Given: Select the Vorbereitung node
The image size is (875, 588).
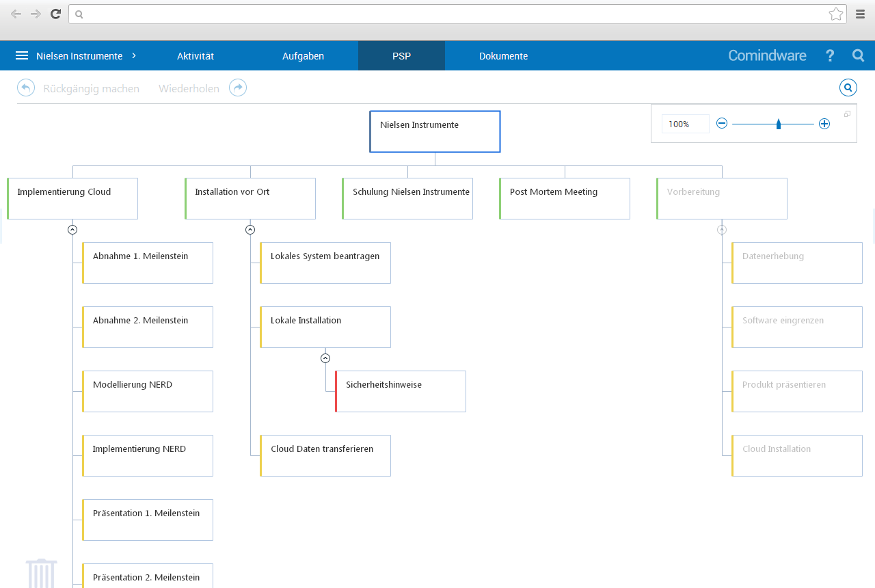Looking at the screenshot, I should point(722,198).
